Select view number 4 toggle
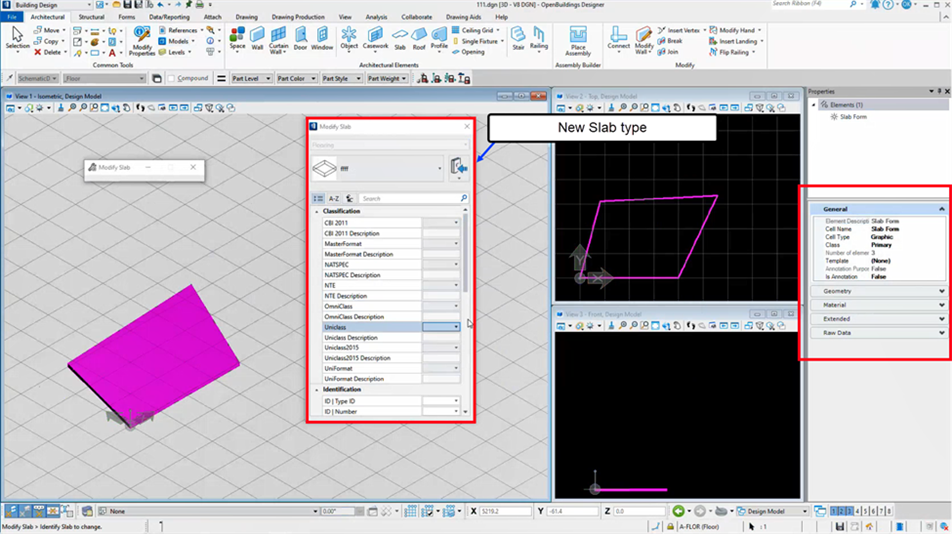The image size is (952, 534). pos(857,511)
